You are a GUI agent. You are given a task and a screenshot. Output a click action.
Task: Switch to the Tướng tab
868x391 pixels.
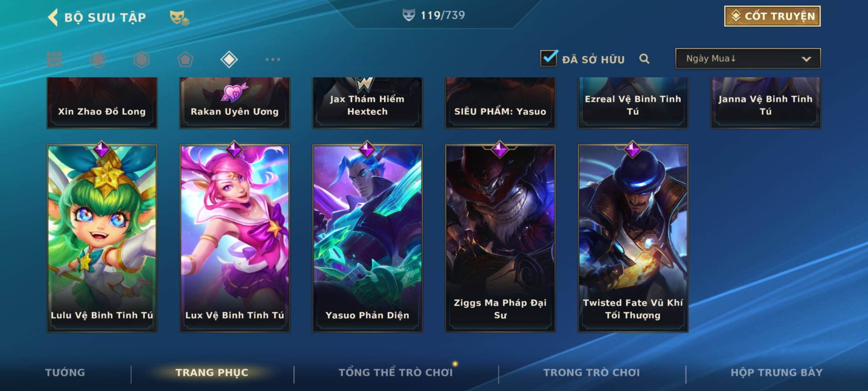point(65,372)
